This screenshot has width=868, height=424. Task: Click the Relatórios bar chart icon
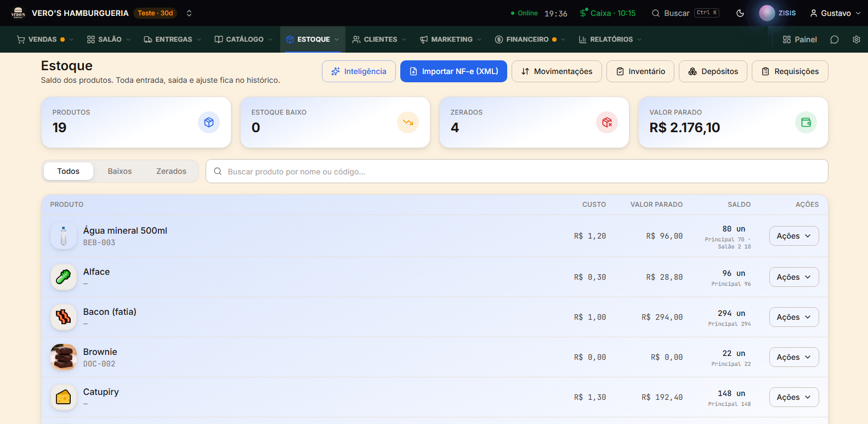(583, 39)
